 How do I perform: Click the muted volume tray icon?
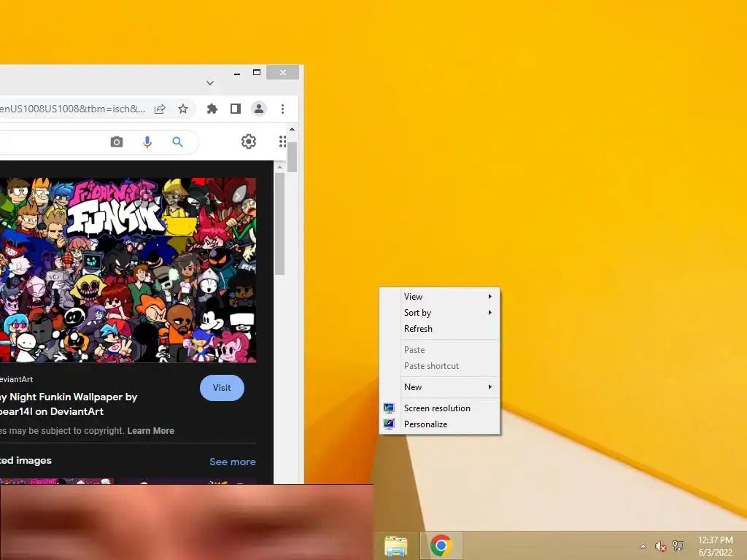pyautogui.click(x=660, y=546)
